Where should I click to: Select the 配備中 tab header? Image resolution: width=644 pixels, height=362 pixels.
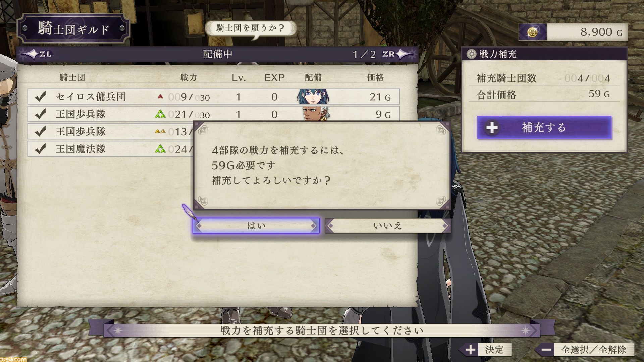pyautogui.click(x=218, y=54)
